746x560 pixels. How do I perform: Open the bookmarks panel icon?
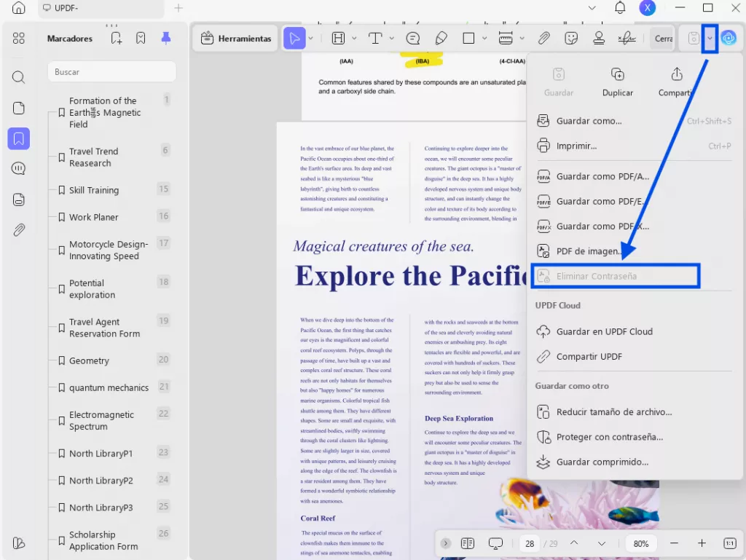click(18, 139)
